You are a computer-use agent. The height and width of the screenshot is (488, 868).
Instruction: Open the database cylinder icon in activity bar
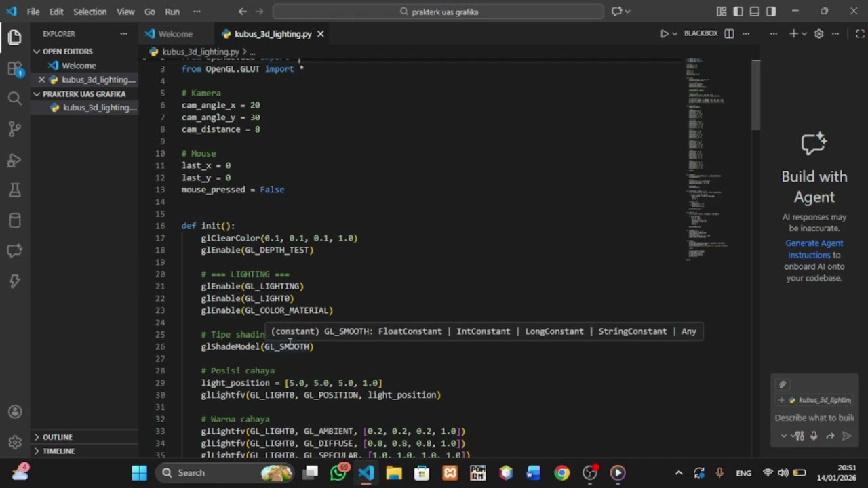tap(15, 221)
